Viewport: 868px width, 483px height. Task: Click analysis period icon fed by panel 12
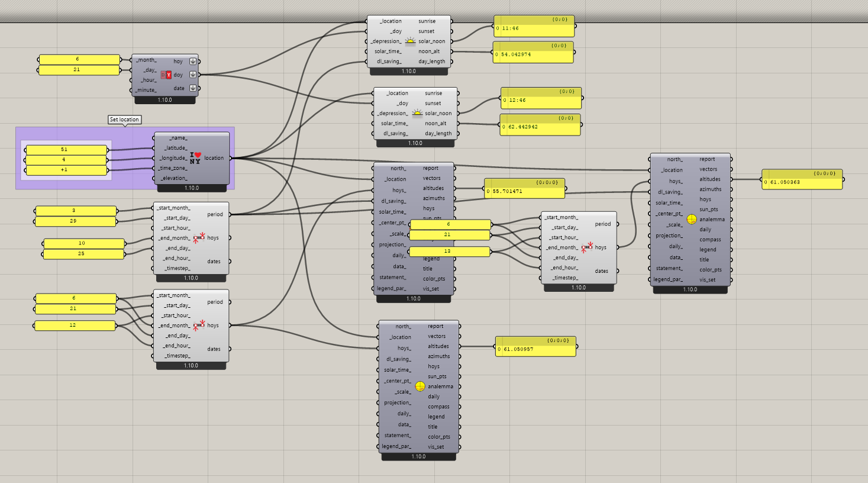click(199, 326)
